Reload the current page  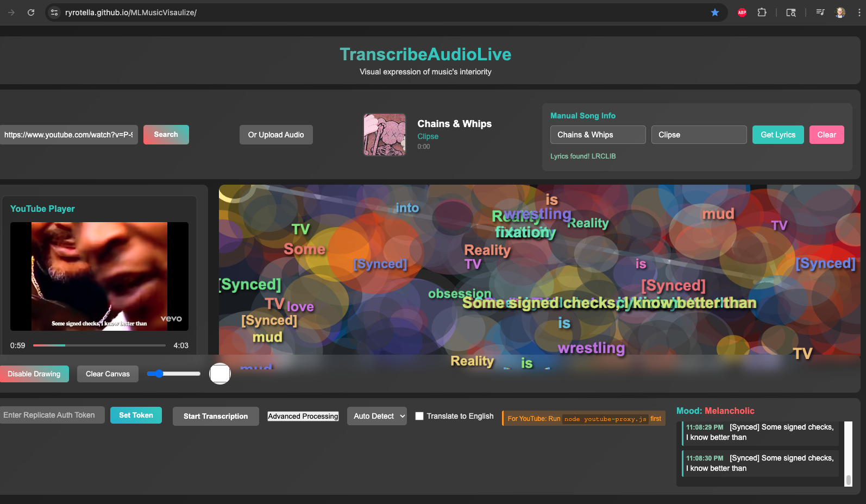pyautogui.click(x=31, y=12)
